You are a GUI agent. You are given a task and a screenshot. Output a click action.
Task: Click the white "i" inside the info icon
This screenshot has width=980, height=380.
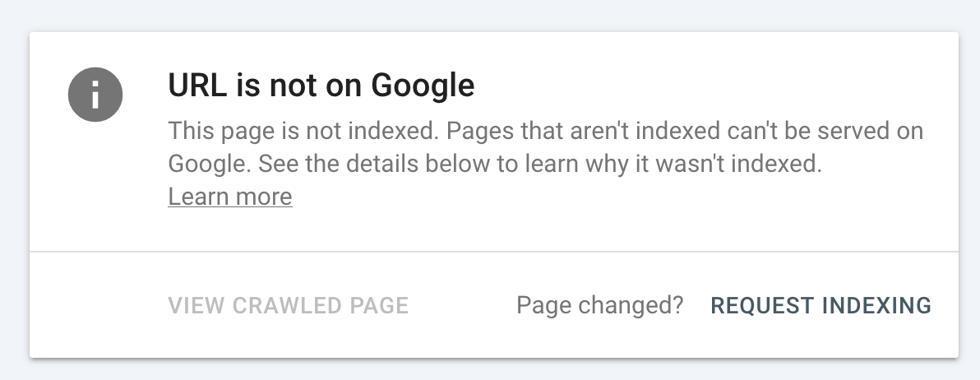pos(95,95)
